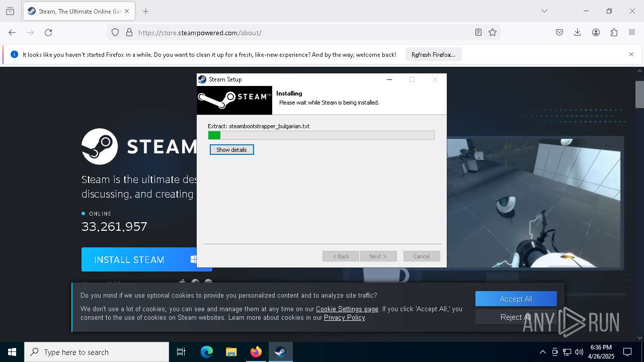Open Firefox account icon
The width and height of the screenshot is (644, 362).
click(596, 32)
